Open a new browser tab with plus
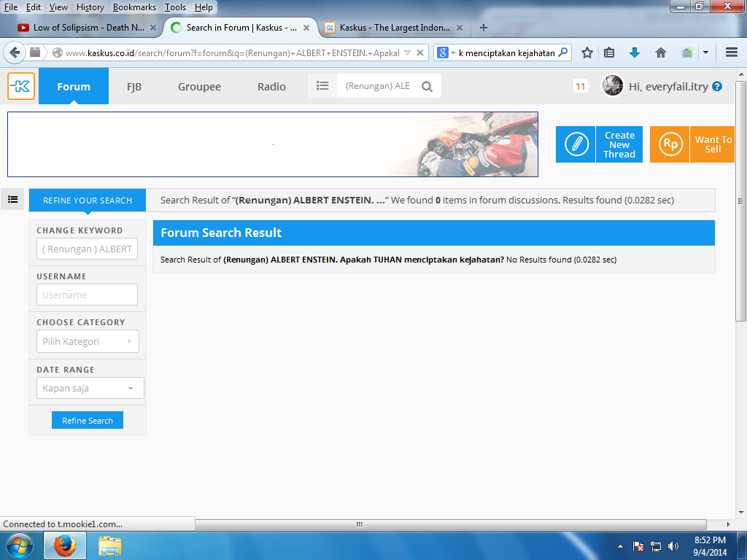 484,28
